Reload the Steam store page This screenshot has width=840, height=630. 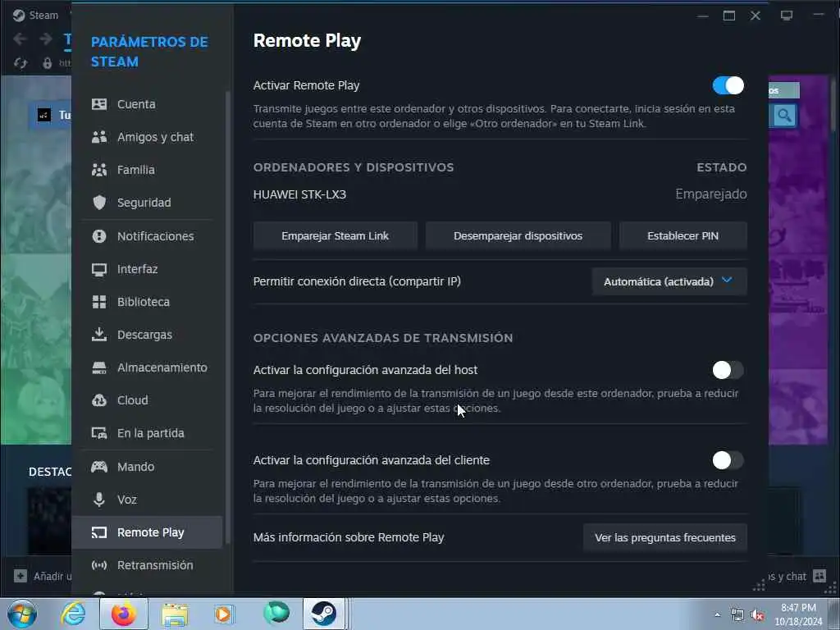21,63
